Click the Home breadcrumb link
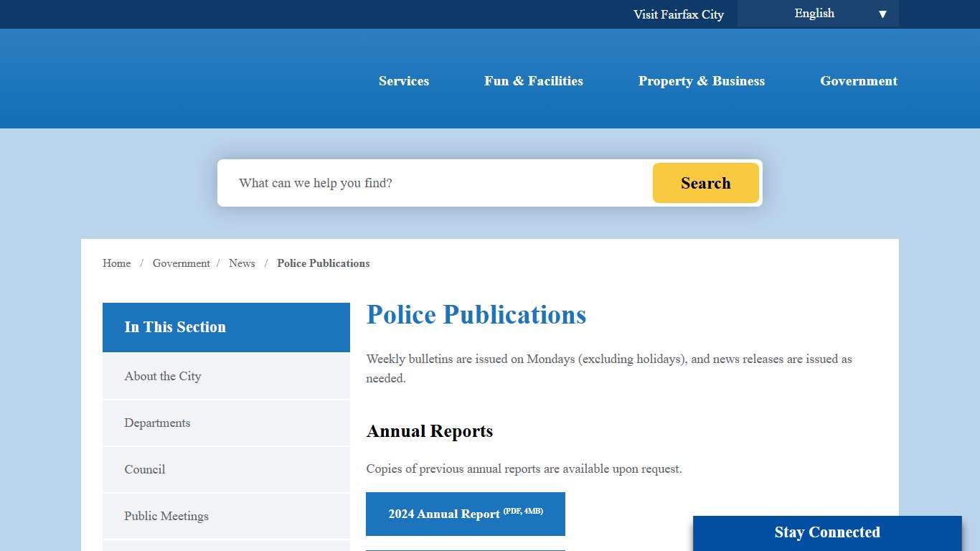980x551 pixels. click(x=116, y=263)
